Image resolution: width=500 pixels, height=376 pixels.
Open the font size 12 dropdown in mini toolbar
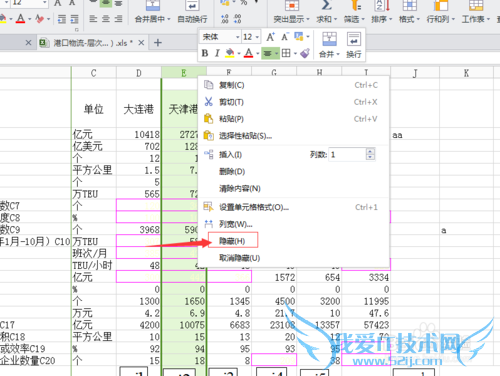(257, 37)
